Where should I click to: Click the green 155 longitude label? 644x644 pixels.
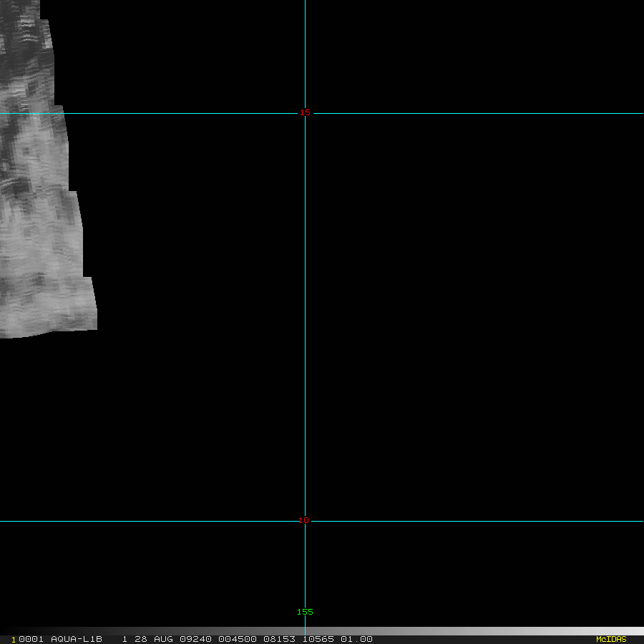(305, 612)
